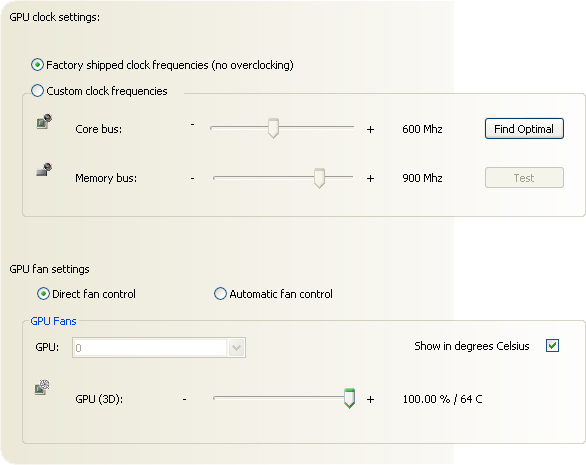Image resolution: width=586 pixels, height=465 pixels.
Task: Select Factory shipped clock frequencies option
Action: pos(37,65)
